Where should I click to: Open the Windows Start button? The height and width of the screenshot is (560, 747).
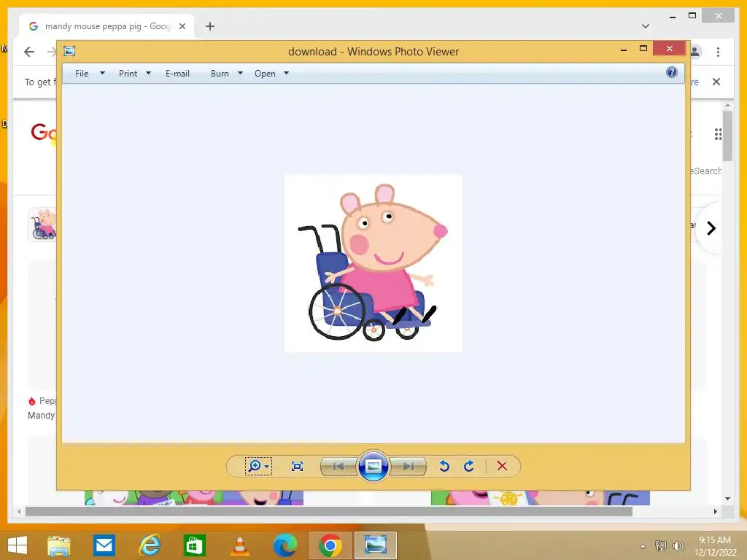[18, 545]
